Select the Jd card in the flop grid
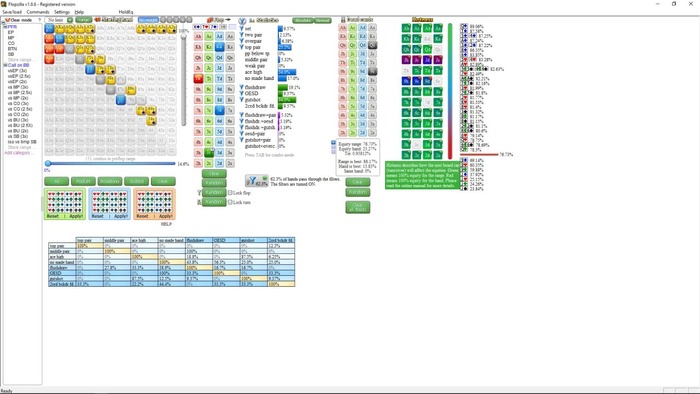700x394 pixels. click(x=219, y=68)
